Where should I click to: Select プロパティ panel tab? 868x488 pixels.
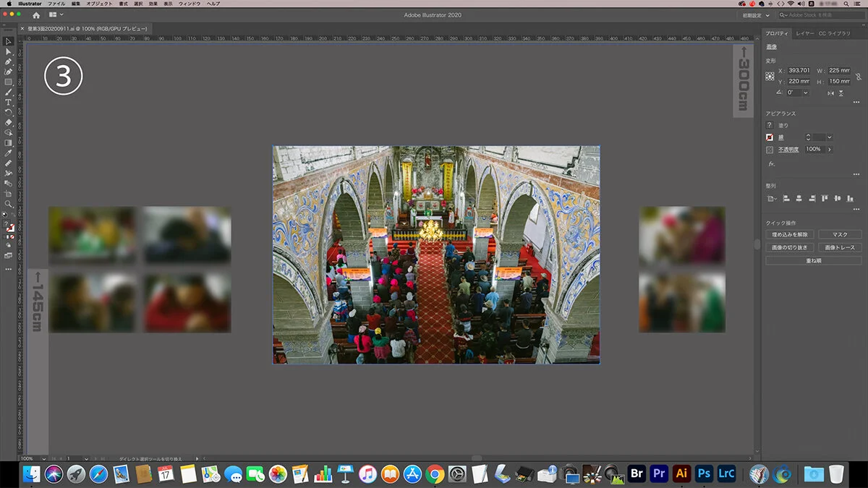[778, 33]
